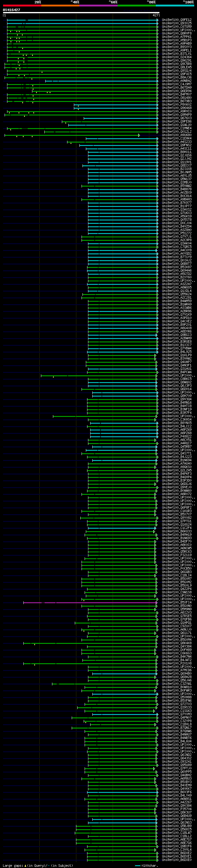Click entry UniRef100_B8AJ36

point(177,78)
